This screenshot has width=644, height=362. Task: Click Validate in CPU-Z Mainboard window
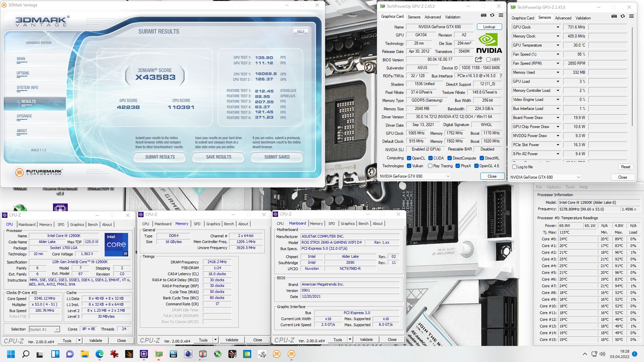point(366,340)
